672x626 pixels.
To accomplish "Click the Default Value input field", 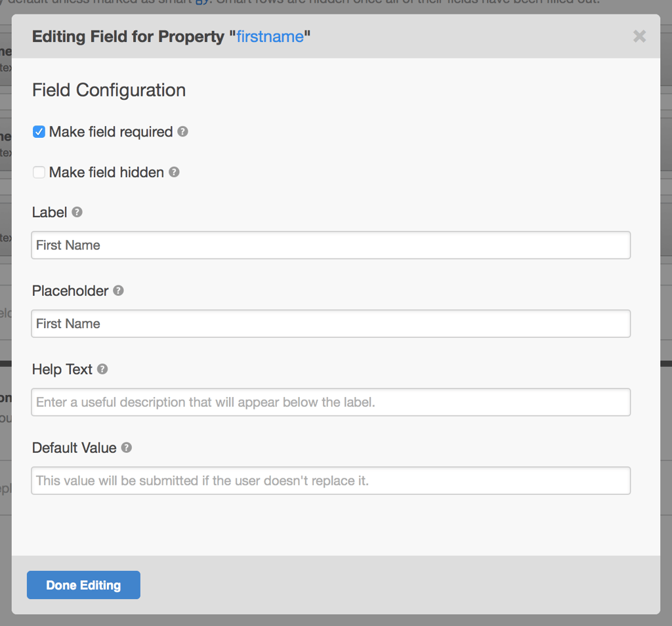I will (331, 481).
